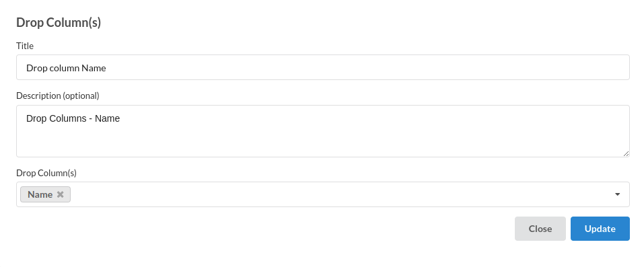Click the word 'Name' in the Title field
644x267 pixels.
tap(94, 68)
